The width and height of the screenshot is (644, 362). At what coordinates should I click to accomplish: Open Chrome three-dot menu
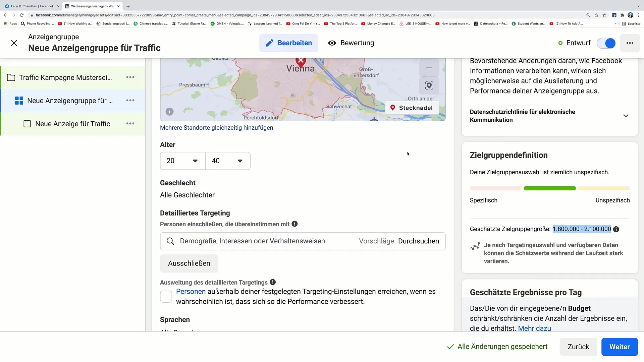(x=638, y=15)
